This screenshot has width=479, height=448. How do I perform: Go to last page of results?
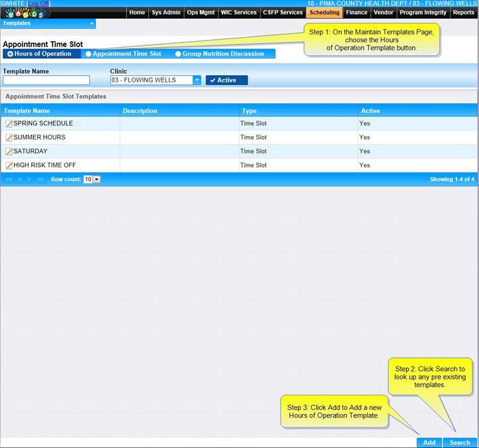(x=41, y=179)
